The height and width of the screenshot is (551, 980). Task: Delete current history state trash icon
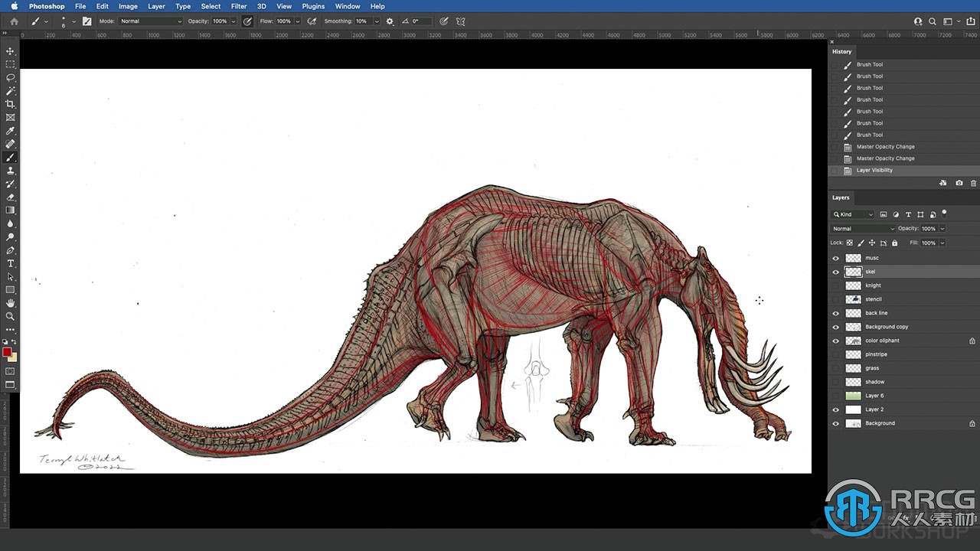[x=973, y=183]
